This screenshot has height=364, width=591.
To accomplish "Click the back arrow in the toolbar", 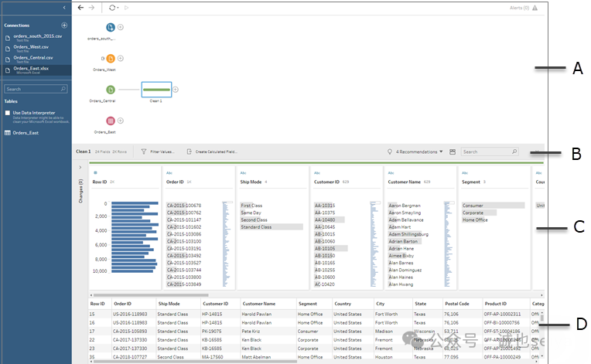I will click(x=80, y=8).
